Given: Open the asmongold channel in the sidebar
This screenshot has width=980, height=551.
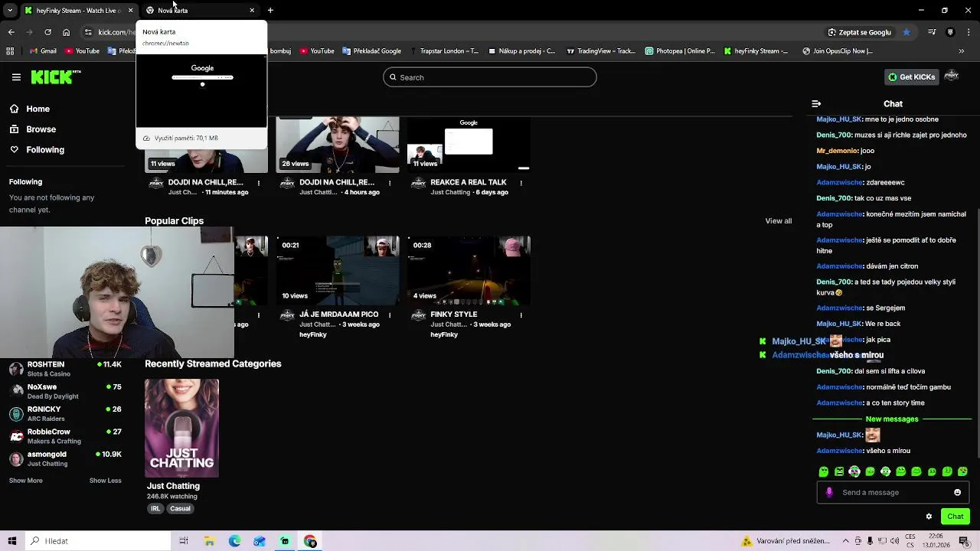Looking at the screenshot, I should tap(65, 458).
